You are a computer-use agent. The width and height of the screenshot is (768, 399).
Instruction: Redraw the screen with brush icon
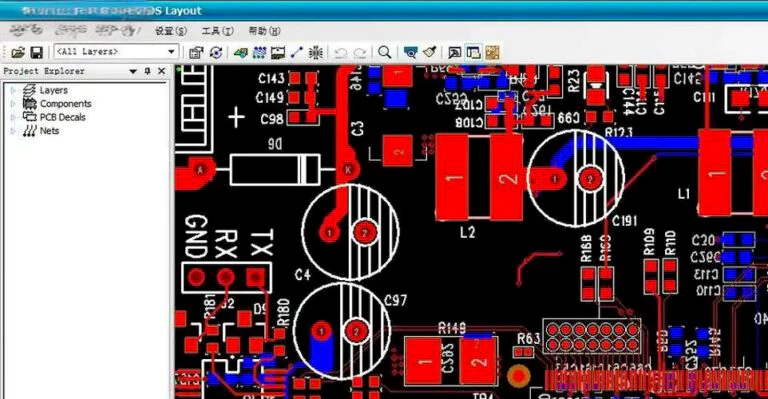430,52
